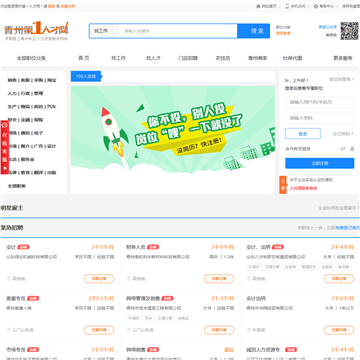The height and width of the screenshot is (360, 360).
Task: Click the mobile phone icon for 手机访问
Action: click(287, 6)
